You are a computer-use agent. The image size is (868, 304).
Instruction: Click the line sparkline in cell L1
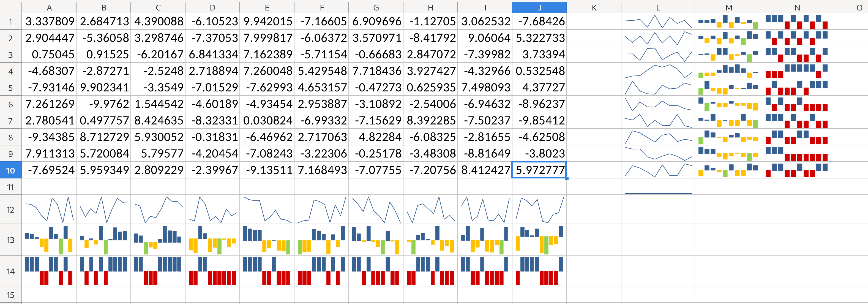pos(658,21)
